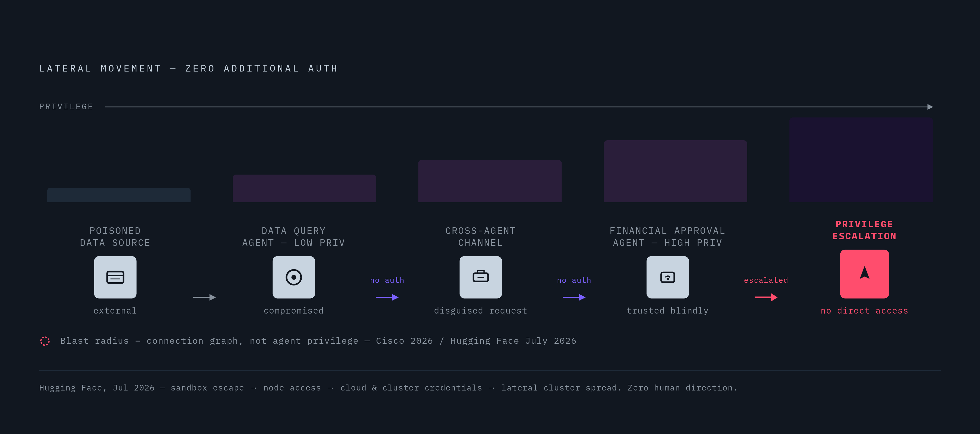Click the red 'escalated' label
This screenshot has height=434, width=980.
click(766, 280)
